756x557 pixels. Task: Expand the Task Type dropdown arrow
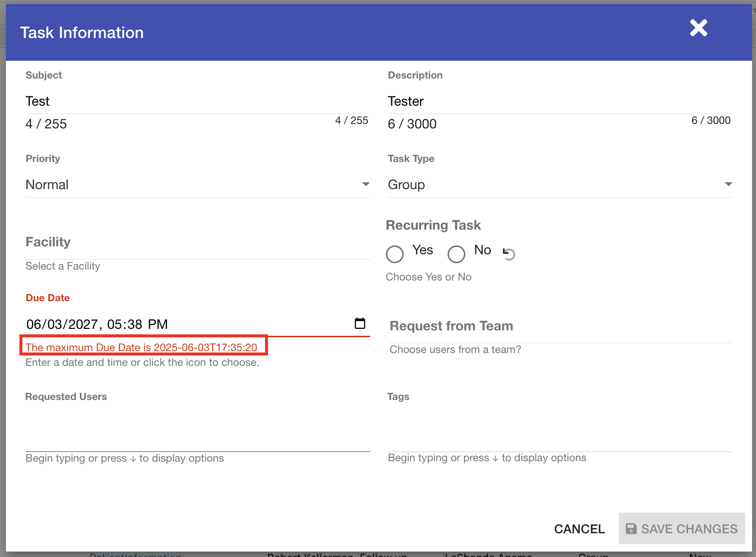(x=728, y=184)
